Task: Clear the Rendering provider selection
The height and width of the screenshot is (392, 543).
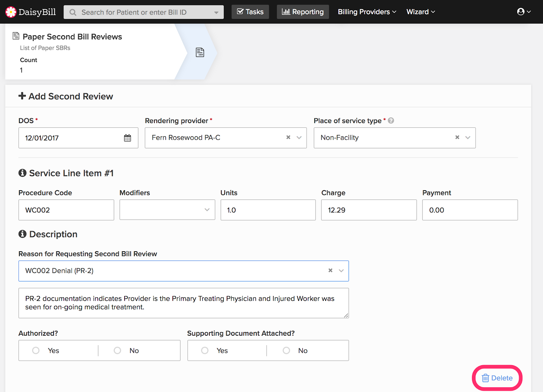Action: coord(288,137)
